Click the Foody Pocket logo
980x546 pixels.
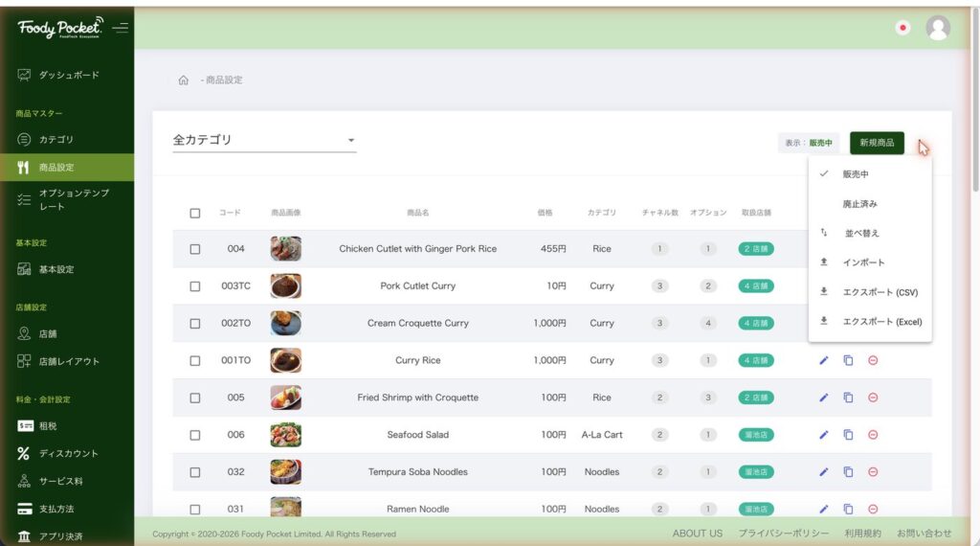pyautogui.click(x=60, y=28)
